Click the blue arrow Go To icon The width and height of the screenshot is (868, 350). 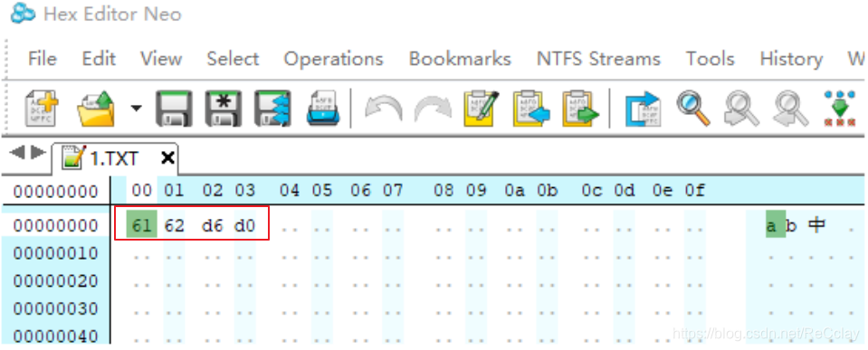point(644,109)
